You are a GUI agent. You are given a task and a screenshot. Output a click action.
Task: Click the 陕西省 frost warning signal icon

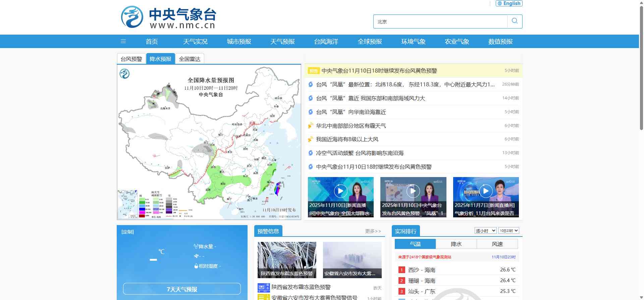pos(263,287)
